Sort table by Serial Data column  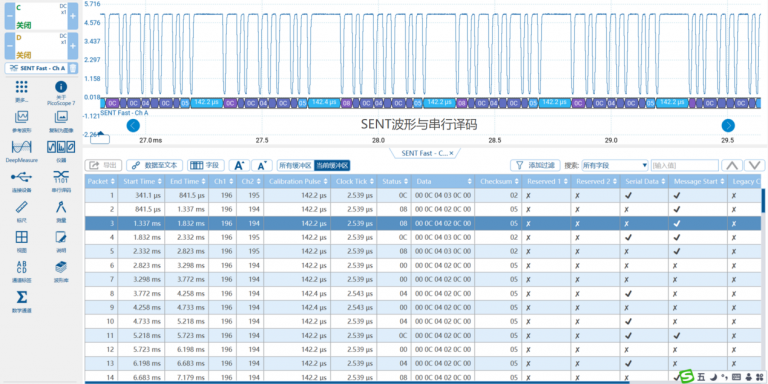point(645,181)
